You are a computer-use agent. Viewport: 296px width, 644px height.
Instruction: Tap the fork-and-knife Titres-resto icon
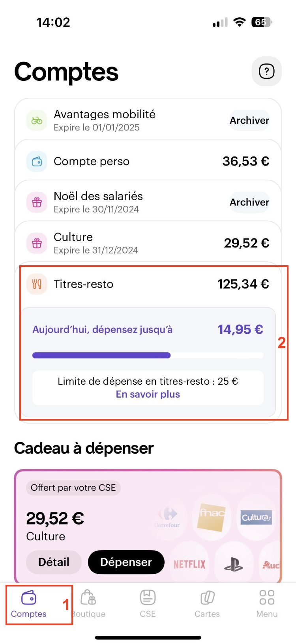[x=37, y=284]
